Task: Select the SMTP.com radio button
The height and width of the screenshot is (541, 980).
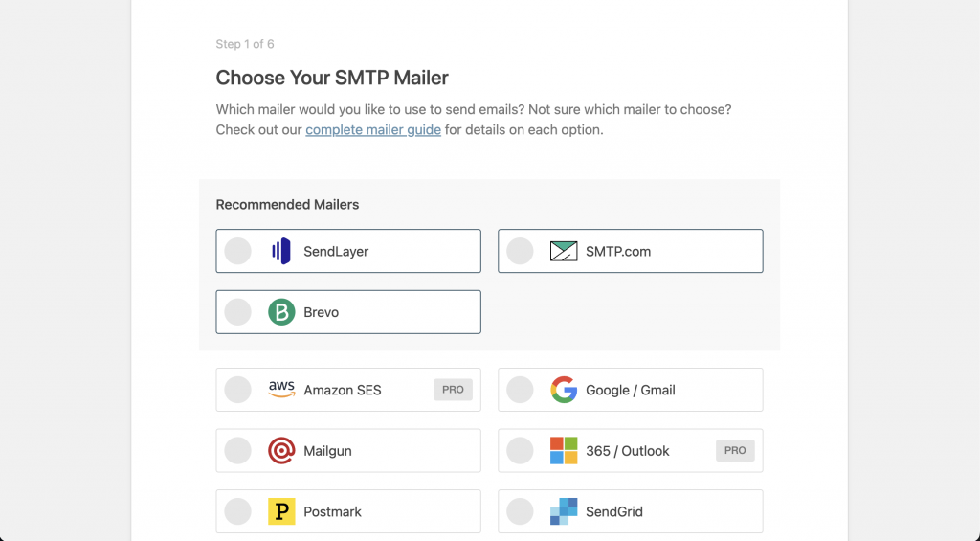Action: [520, 251]
